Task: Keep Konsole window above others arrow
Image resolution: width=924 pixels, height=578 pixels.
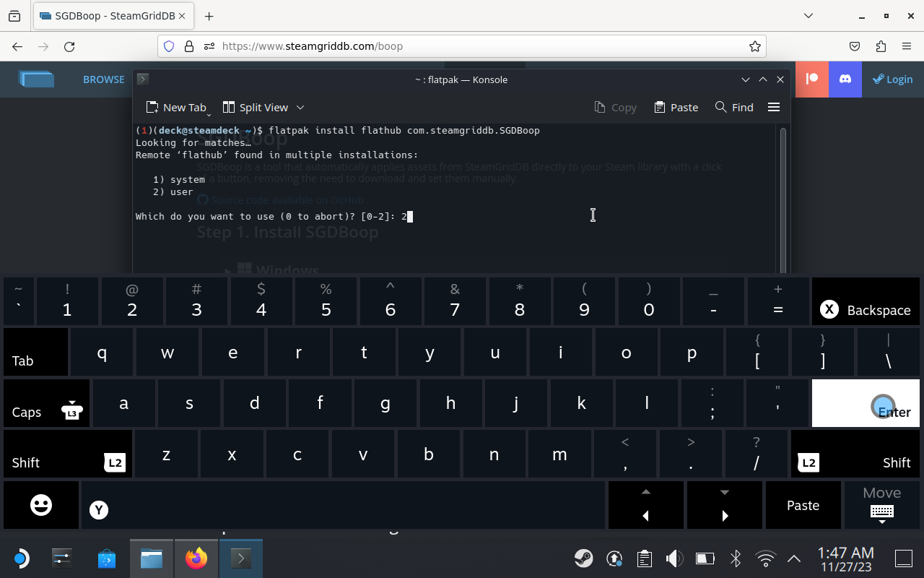Action: pos(762,79)
